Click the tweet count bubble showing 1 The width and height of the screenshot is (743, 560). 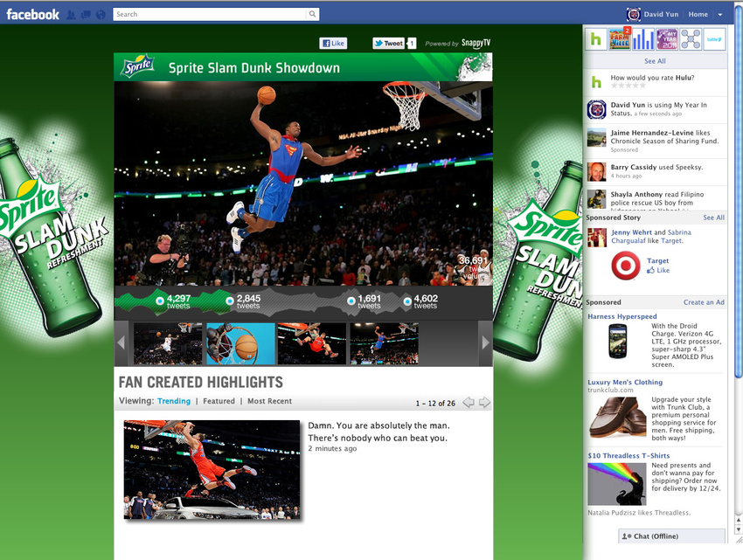tap(412, 43)
